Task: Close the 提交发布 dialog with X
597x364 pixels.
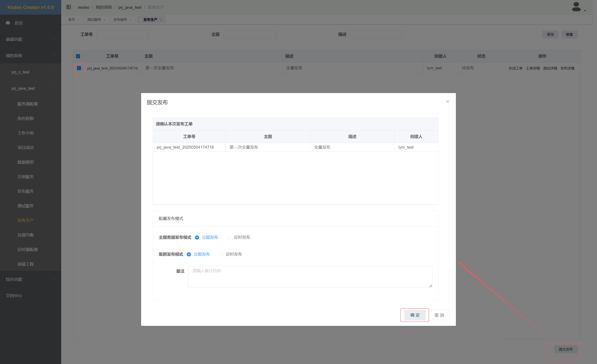Action: click(x=448, y=102)
